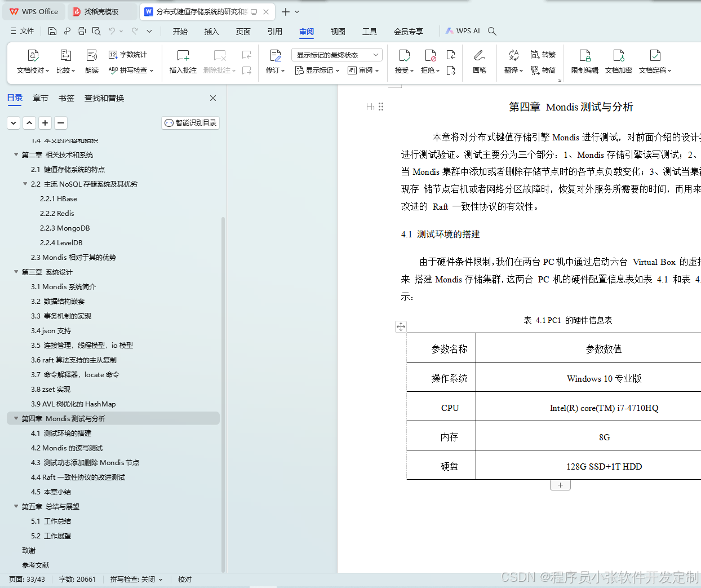Open the 拼写检查 dropdown
Image resolution: width=701 pixels, height=588 pixels.
131,70
